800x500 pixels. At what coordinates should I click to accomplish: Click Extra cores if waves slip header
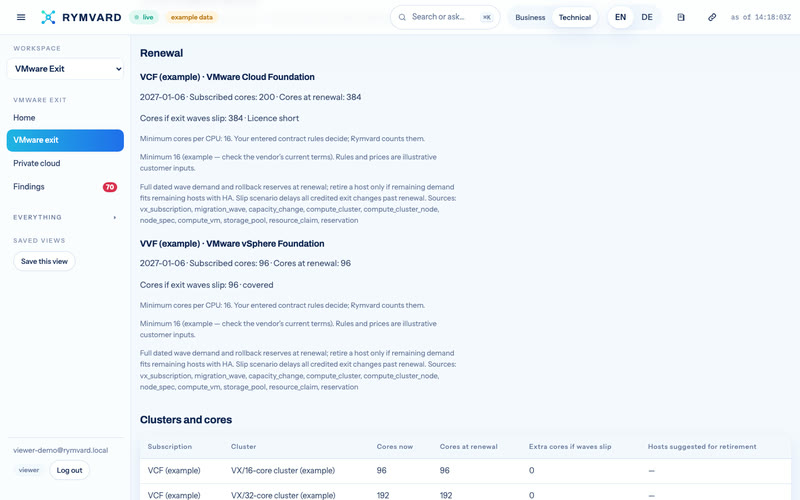570,446
